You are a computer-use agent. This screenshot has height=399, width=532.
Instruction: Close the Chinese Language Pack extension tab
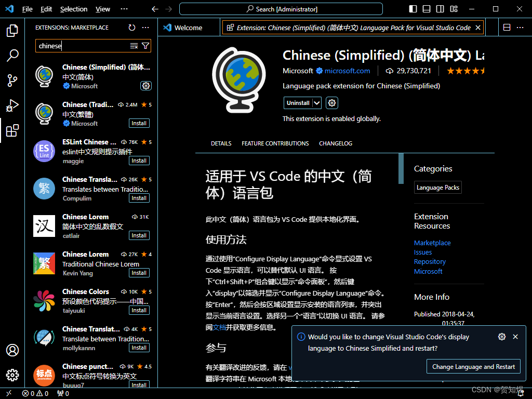click(478, 28)
